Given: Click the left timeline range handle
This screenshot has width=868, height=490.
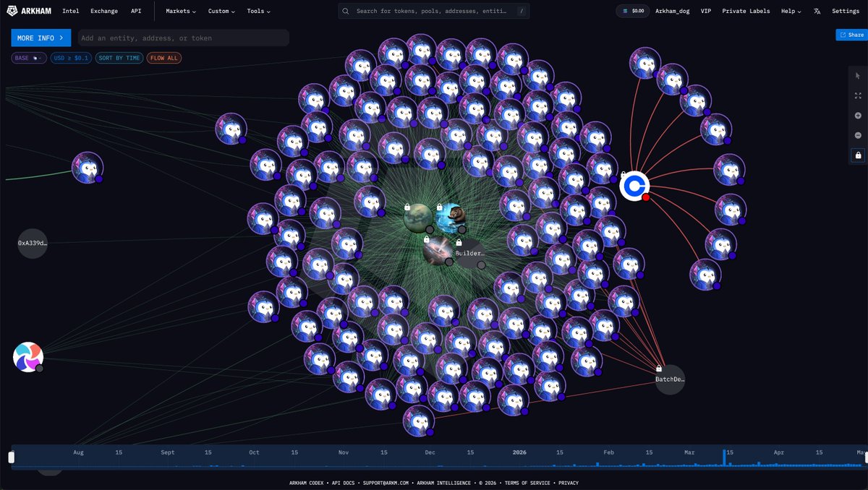Looking at the screenshot, I should tap(11, 457).
